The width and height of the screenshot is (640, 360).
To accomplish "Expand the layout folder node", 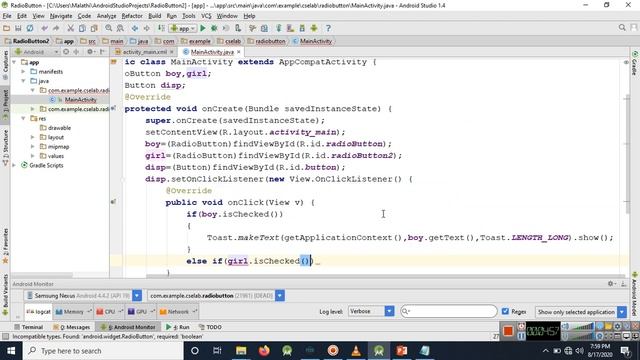I will (x=33, y=137).
